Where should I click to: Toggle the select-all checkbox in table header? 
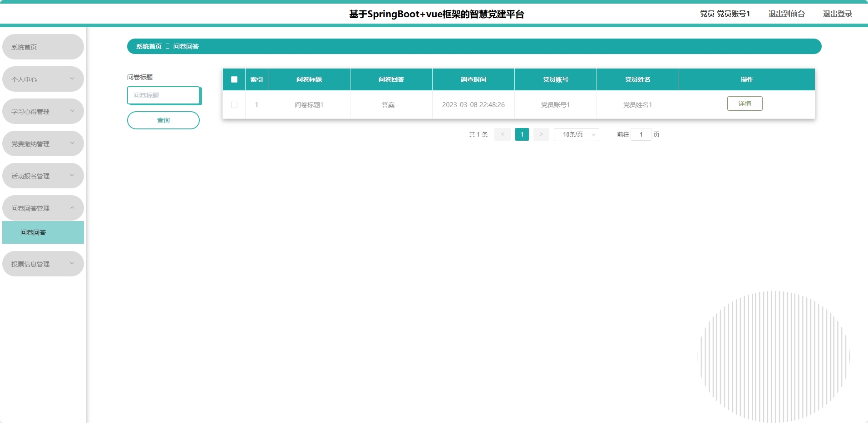pyautogui.click(x=234, y=79)
